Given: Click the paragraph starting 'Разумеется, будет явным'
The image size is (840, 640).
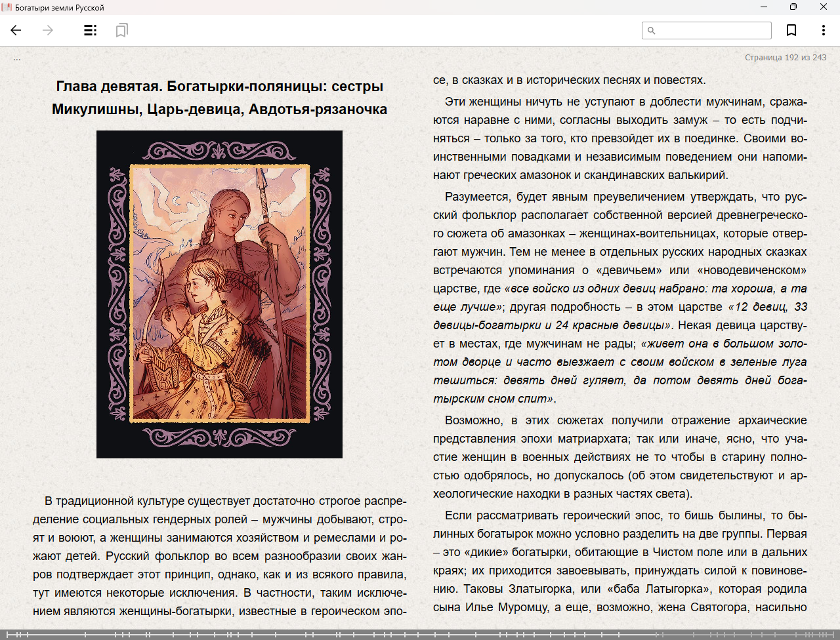Looking at the screenshot, I should pos(619,298).
